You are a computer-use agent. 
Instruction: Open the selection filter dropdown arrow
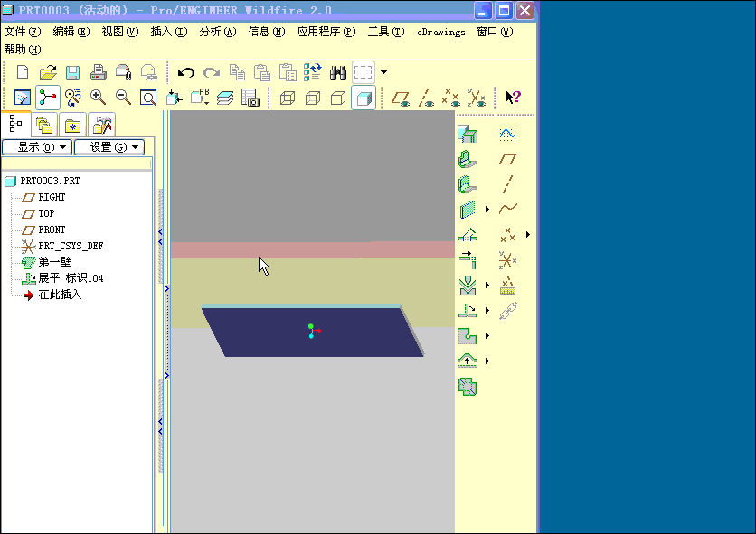[x=383, y=72]
